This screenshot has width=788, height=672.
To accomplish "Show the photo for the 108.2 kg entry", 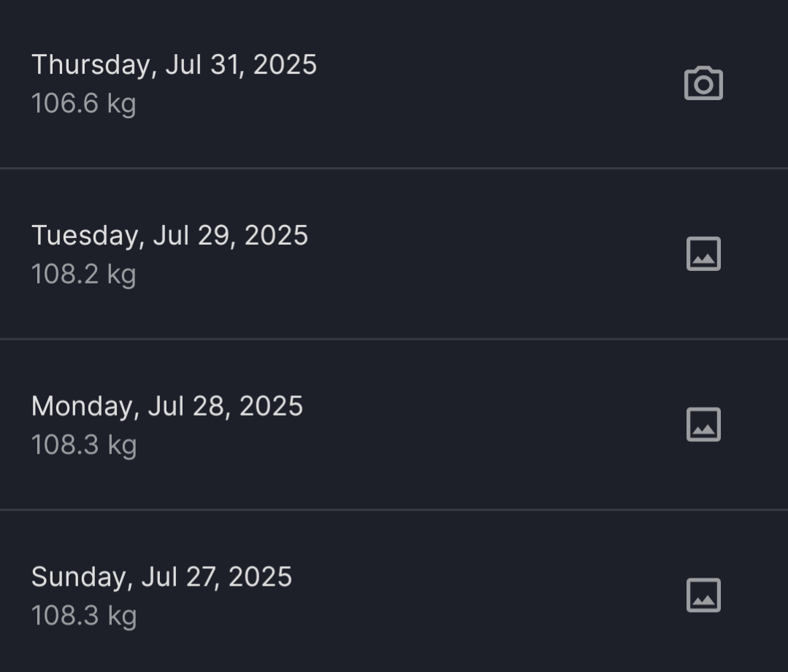I will pos(703,253).
